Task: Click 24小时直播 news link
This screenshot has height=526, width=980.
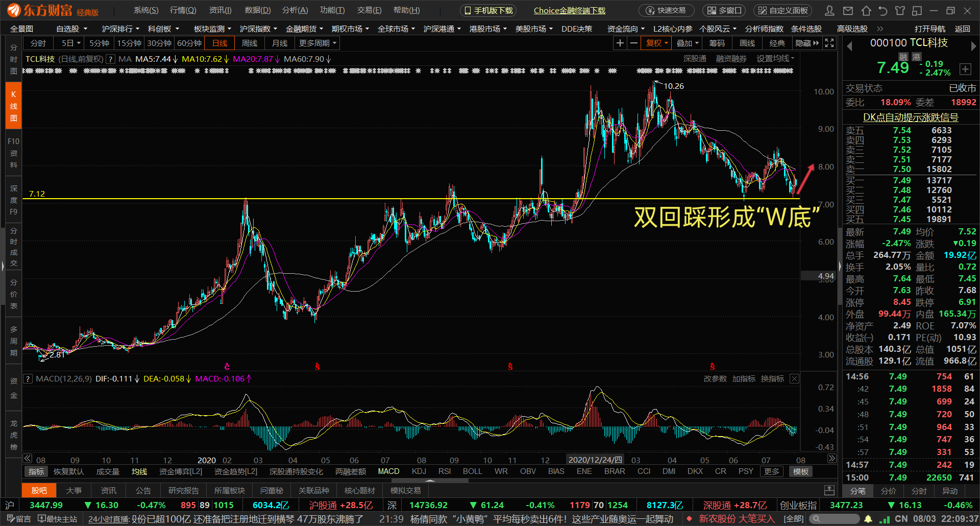Action: point(108,519)
